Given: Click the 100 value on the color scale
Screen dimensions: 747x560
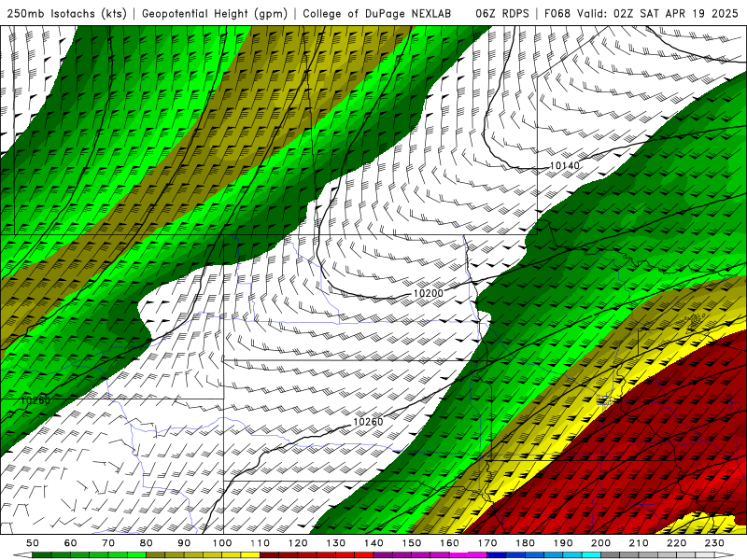Looking at the screenshot, I should click(222, 543).
